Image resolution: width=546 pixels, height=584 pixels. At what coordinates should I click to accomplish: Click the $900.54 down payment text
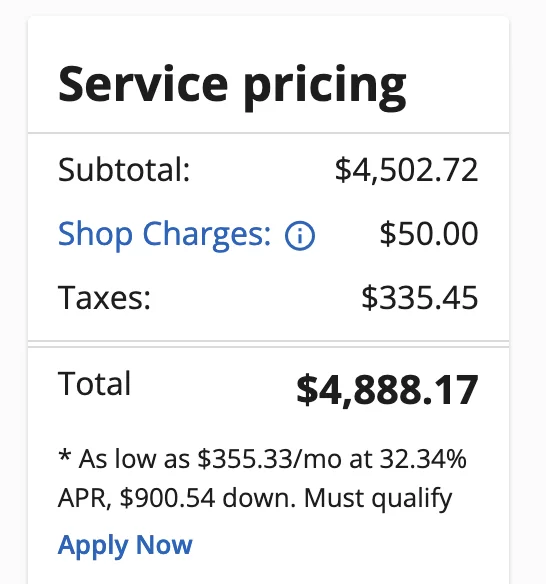coord(167,498)
